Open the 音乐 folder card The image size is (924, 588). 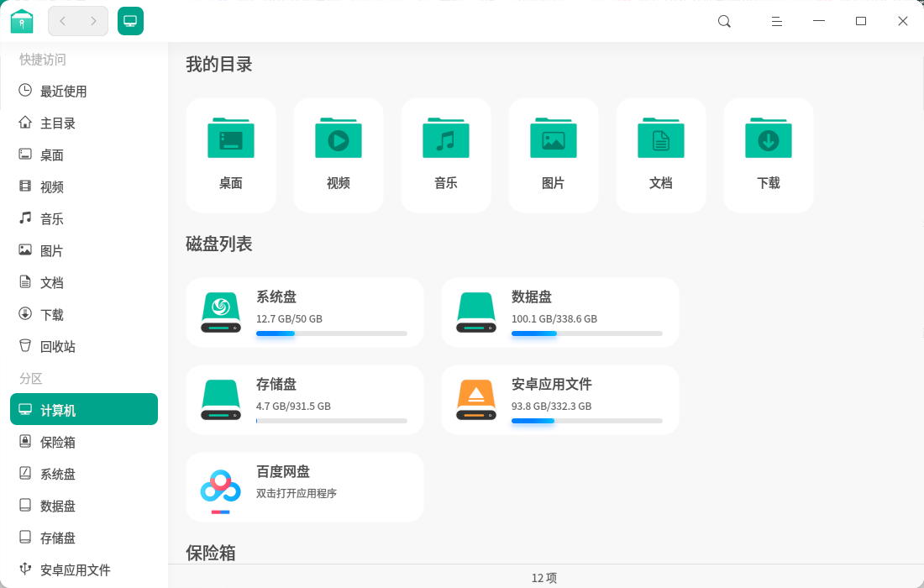(446, 155)
